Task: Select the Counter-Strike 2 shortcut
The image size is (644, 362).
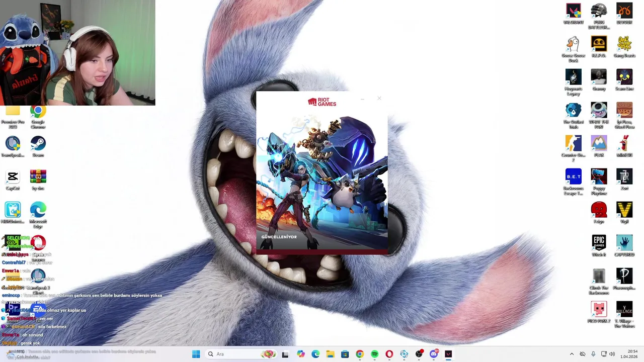Action: click(573, 149)
